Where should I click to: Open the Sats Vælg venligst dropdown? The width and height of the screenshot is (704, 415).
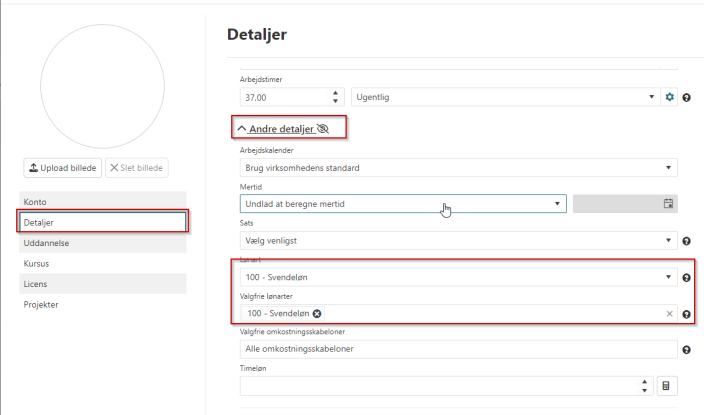[459, 241]
